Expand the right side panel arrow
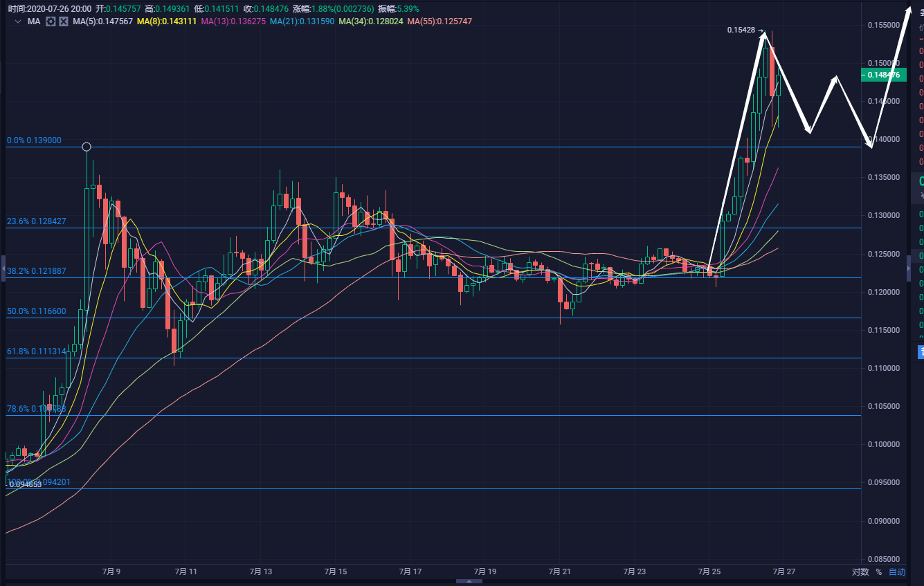 coord(909,268)
